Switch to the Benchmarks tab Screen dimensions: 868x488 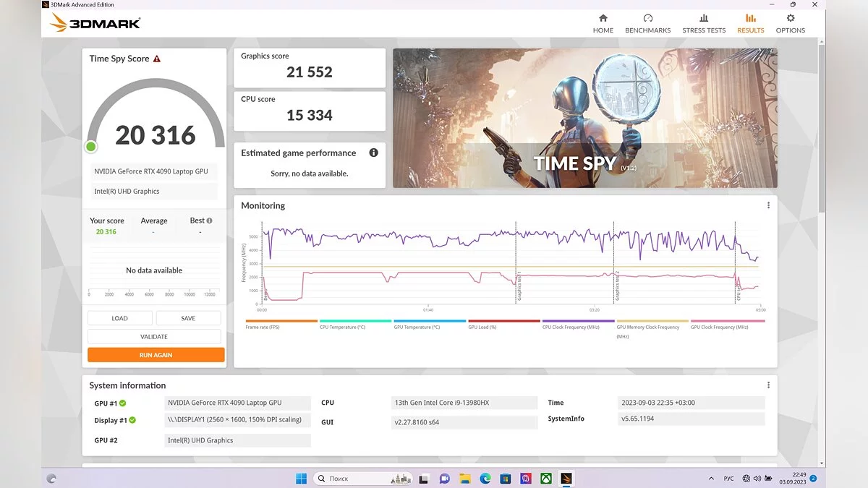pyautogui.click(x=647, y=23)
